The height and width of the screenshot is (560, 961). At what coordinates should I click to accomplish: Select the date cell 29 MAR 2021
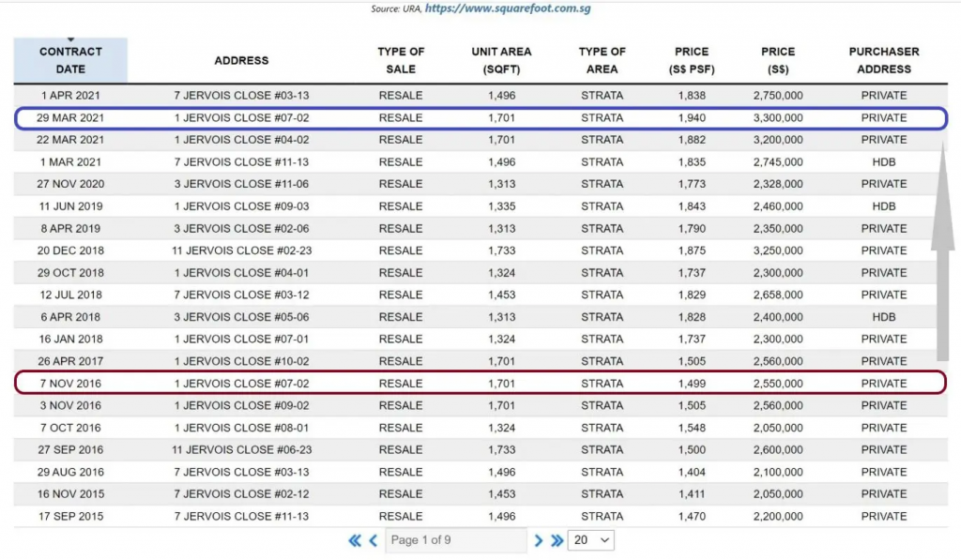[x=70, y=117]
